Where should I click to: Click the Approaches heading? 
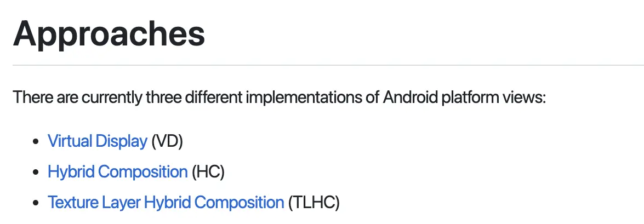click(x=109, y=35)
